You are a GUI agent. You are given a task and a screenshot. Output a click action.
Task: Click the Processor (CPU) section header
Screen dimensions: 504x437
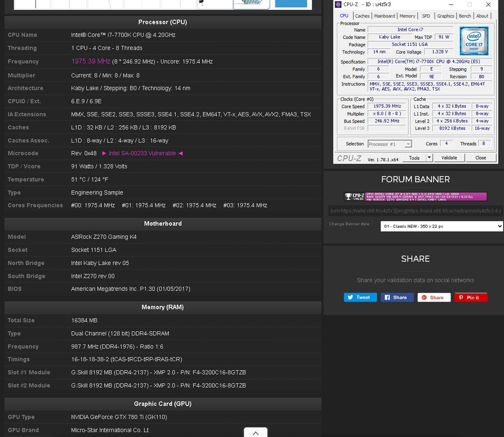tap(163, 22)
